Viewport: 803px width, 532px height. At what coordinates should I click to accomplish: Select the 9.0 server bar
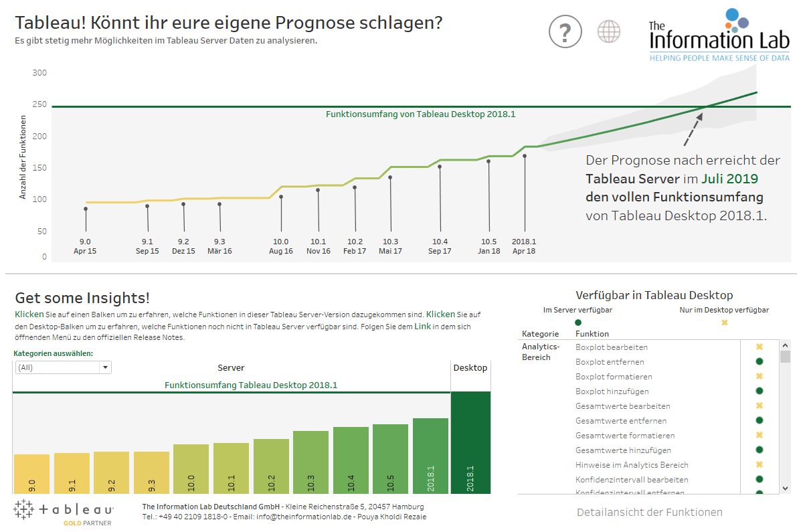click(31, 474)
